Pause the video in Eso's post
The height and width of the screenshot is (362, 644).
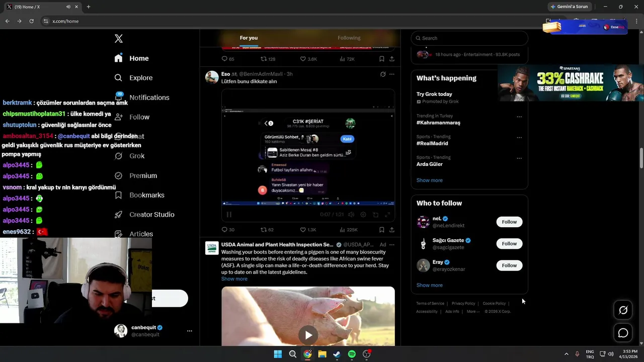point(229,215)
